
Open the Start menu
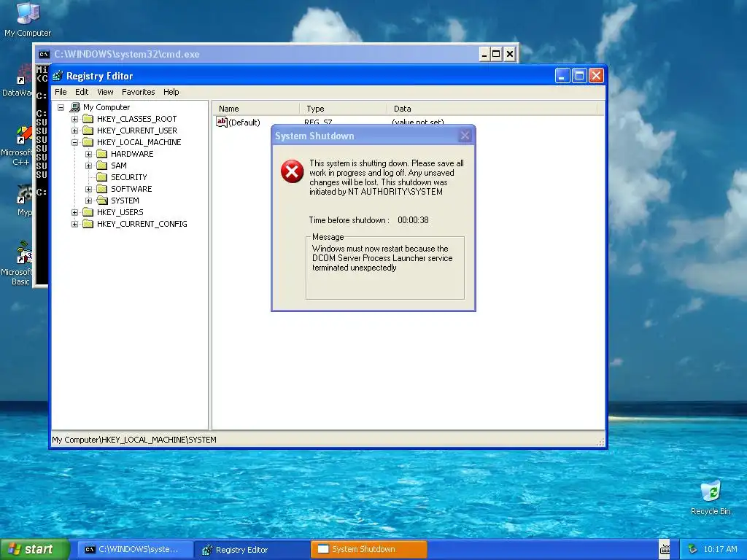[35, 549]
